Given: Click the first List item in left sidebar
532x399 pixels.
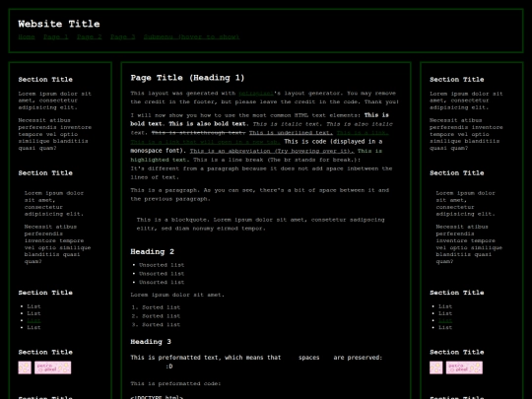Looking at the screenshot, I should tap(33, 306).
